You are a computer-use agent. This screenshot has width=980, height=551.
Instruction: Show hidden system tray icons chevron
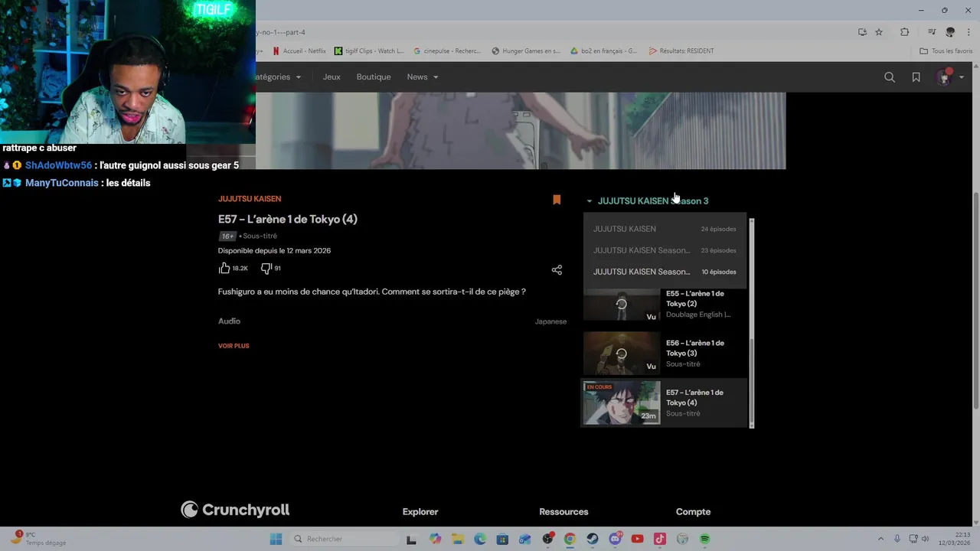coord(880,539)
